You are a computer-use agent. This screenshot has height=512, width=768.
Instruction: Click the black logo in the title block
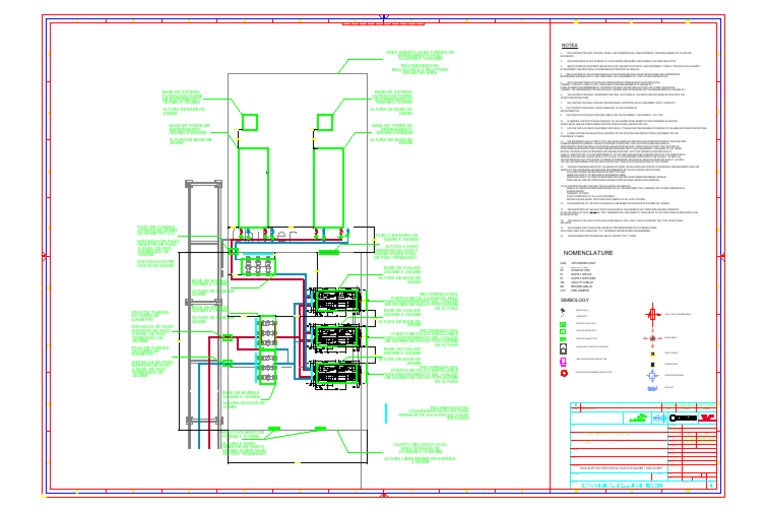(683, 418)
